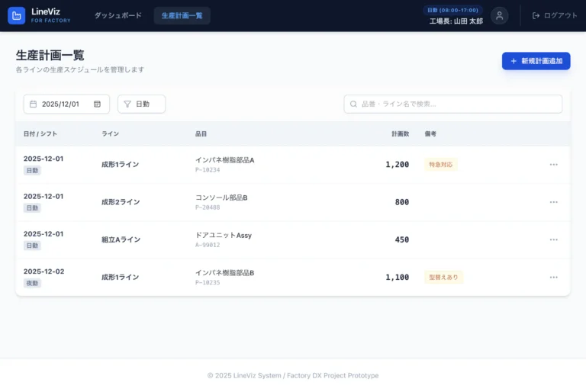Click the 夜勤 shift badge
Screen dimensions: 586x392
point(32,283)
